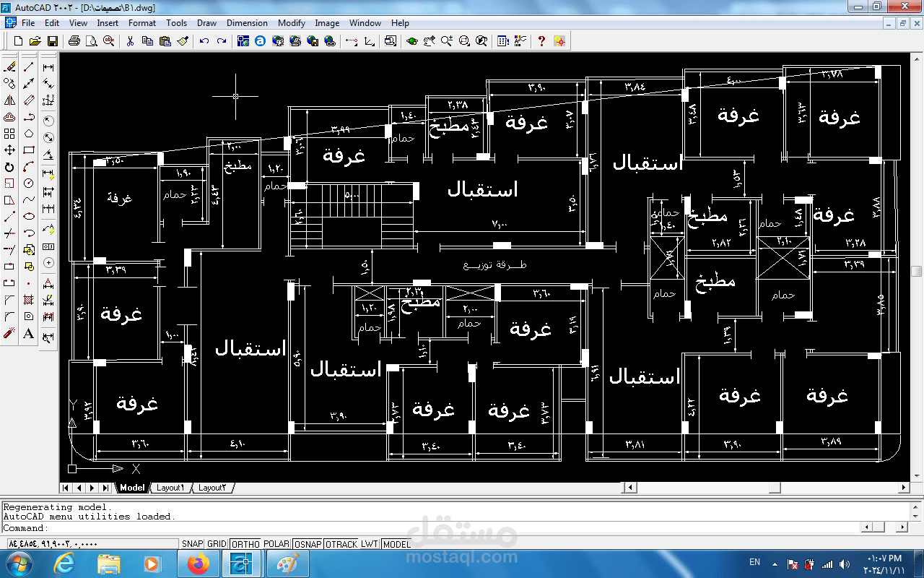The height and width of the screenshot is (578, 924).
Task: Select the Mirror tool
Action: pyautogui.click(x=9, y=100)
